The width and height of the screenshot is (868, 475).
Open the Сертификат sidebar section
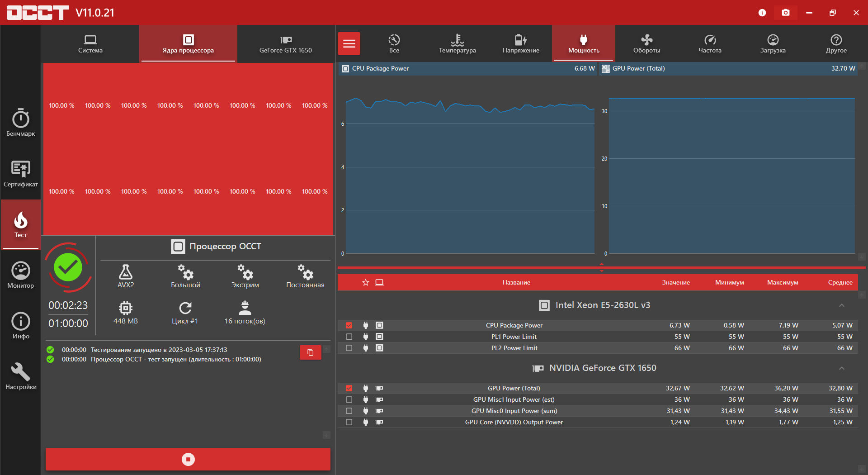[x=20, y=174]
